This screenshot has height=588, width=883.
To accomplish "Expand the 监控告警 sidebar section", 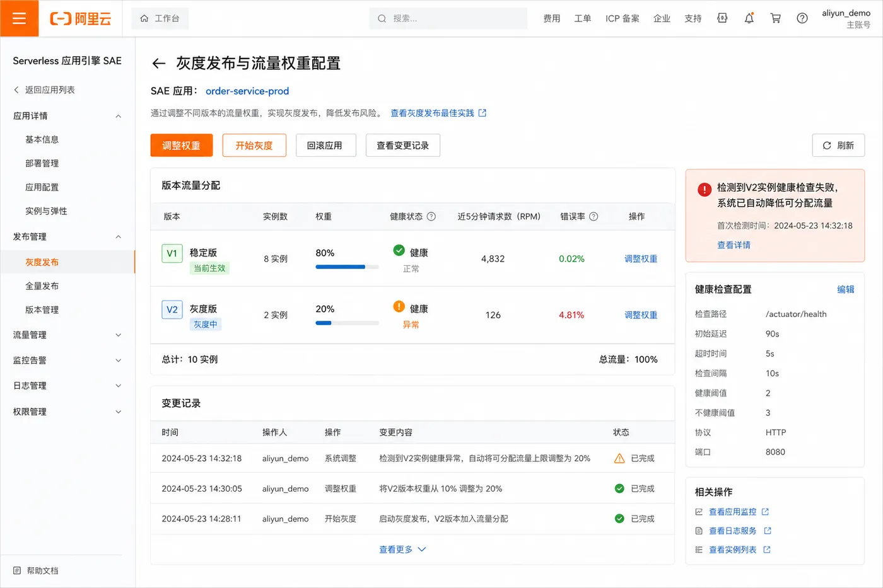I will (118, 360).
